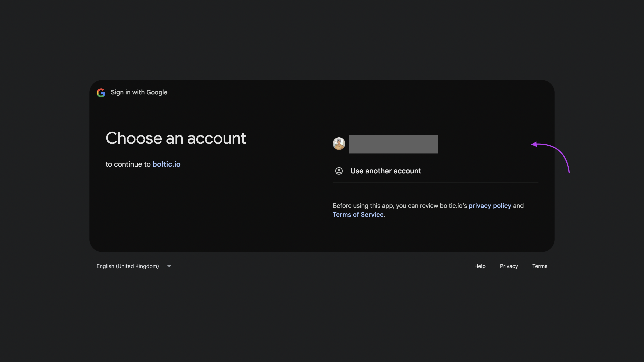Click the person icon for another account
Image resolution: width=644 pixels, height=362 pixels.
pyautogui.click(x=339, y=171)
